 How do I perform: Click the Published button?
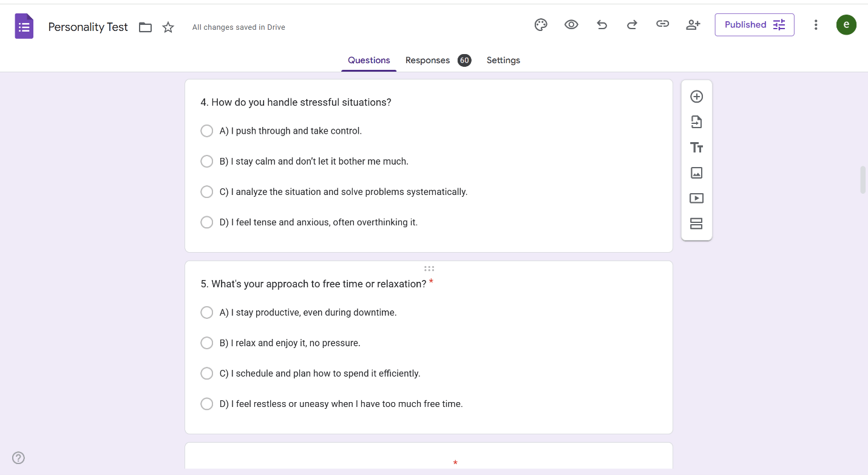pyautogui.click(x=754, y=25)
